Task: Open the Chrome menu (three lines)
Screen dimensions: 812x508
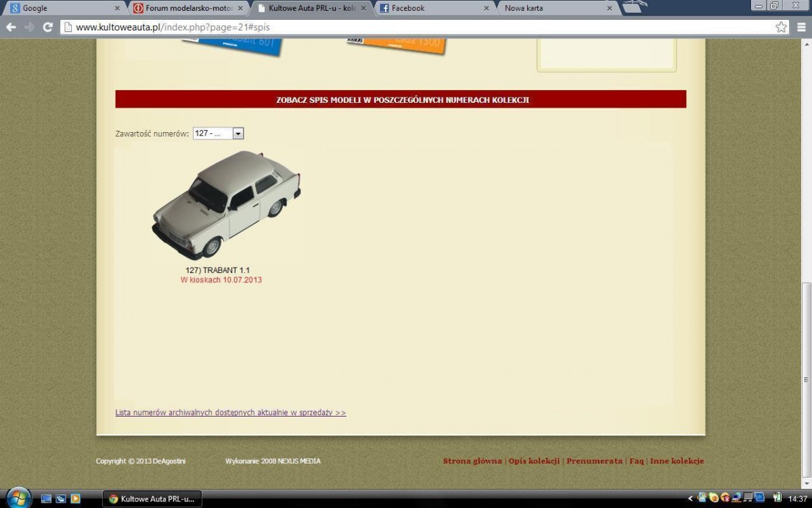Action: [801, 27]
